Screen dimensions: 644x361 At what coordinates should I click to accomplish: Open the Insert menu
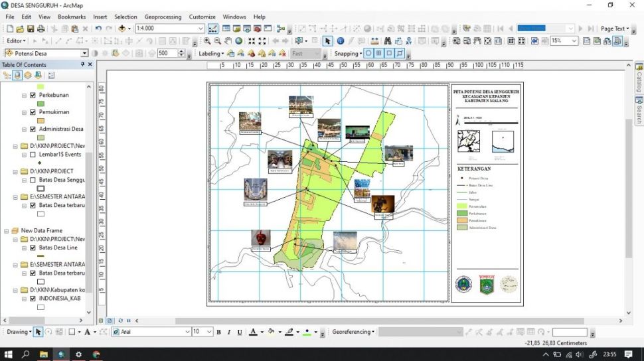coord(100,17)
